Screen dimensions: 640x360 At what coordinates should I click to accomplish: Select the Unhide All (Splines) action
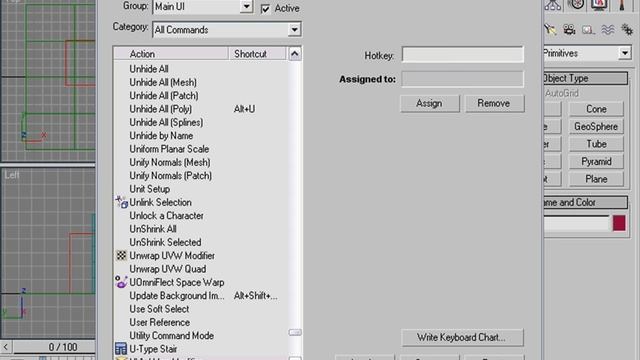pos(166,122)
